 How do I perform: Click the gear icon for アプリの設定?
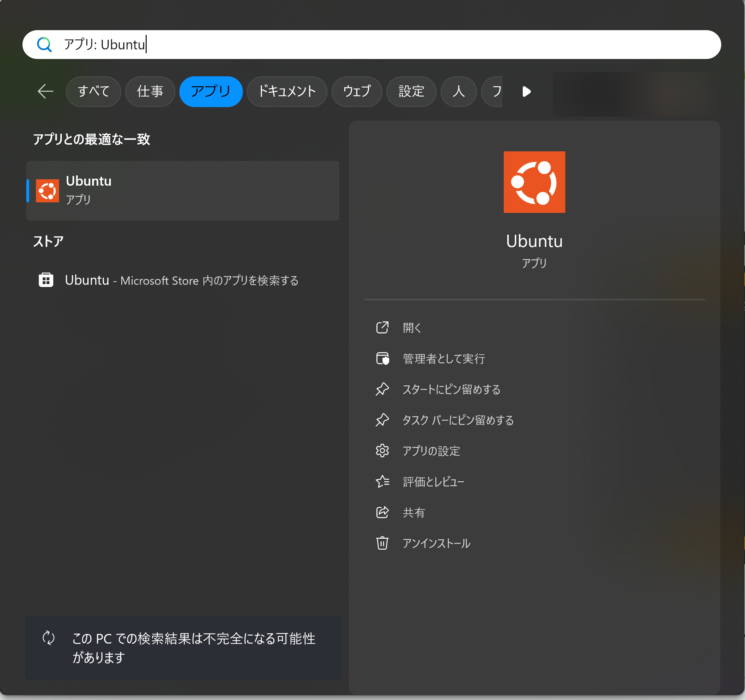[382, 451]
